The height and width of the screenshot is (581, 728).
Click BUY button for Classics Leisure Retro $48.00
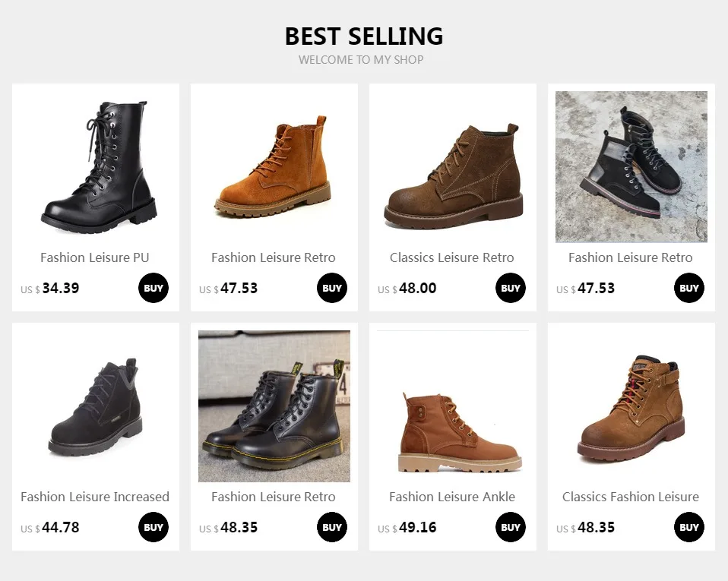[510, 288]
